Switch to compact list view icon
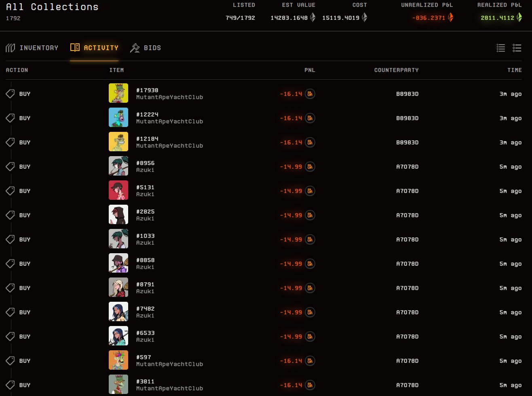The width and height of the screenshot is (532, 396). 501,48
